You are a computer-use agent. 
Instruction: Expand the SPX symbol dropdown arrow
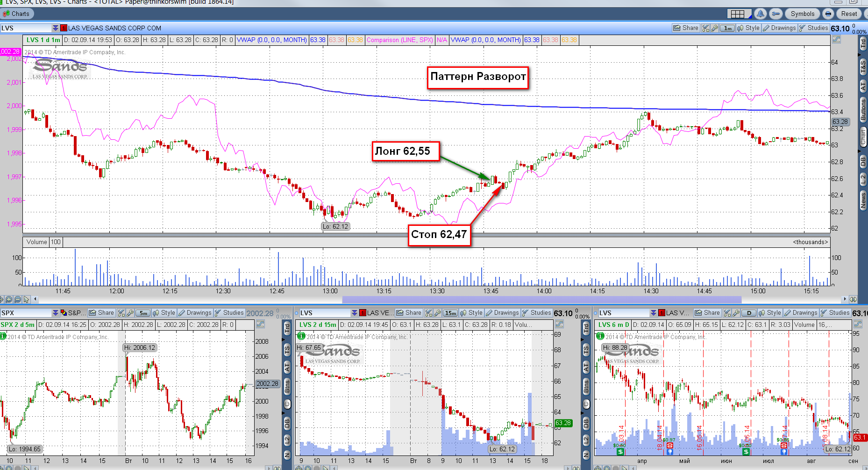coord(56,313)
